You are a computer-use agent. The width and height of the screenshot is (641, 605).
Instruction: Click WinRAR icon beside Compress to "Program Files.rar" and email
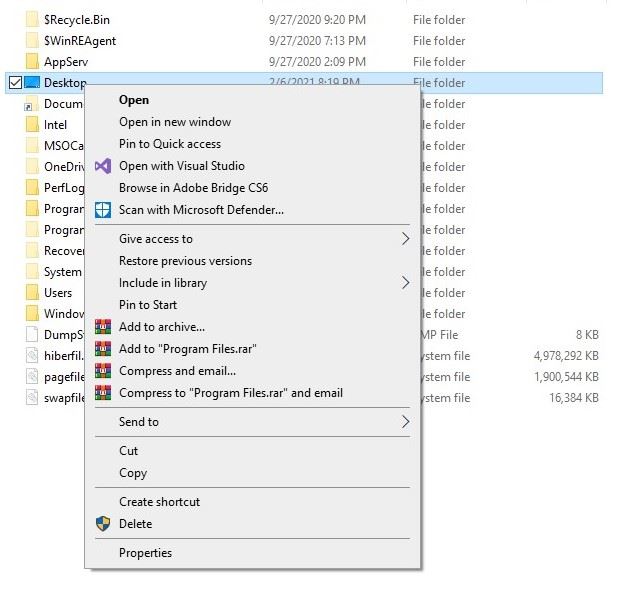click(103, 393)
